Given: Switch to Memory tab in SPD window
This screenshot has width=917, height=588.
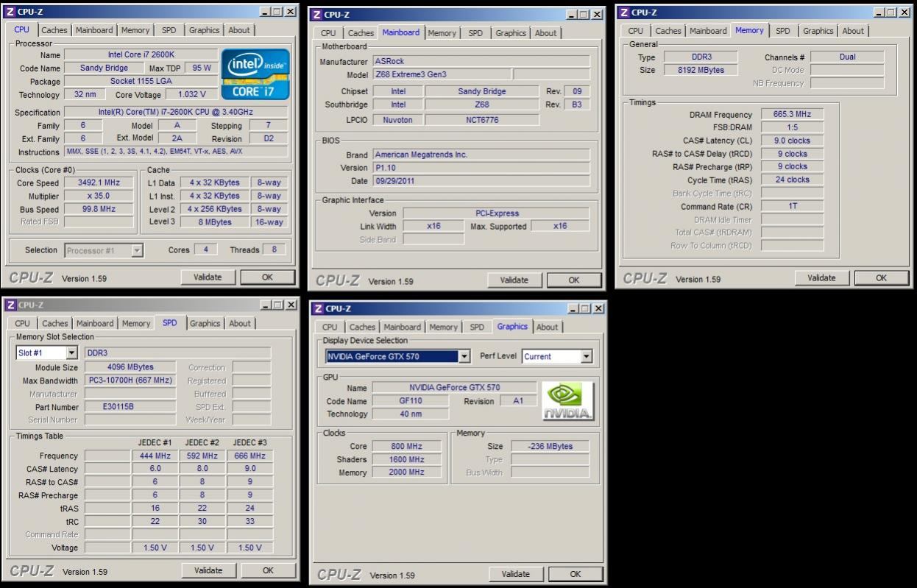Looking at the screenshot, I should pos(136,323).
